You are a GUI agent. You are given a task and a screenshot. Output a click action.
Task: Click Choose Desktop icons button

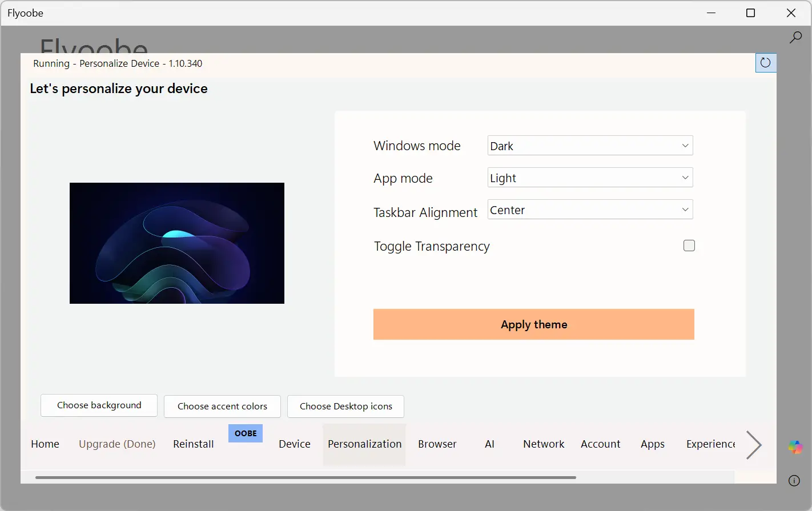pyautogui.click(x=345, y=407)
